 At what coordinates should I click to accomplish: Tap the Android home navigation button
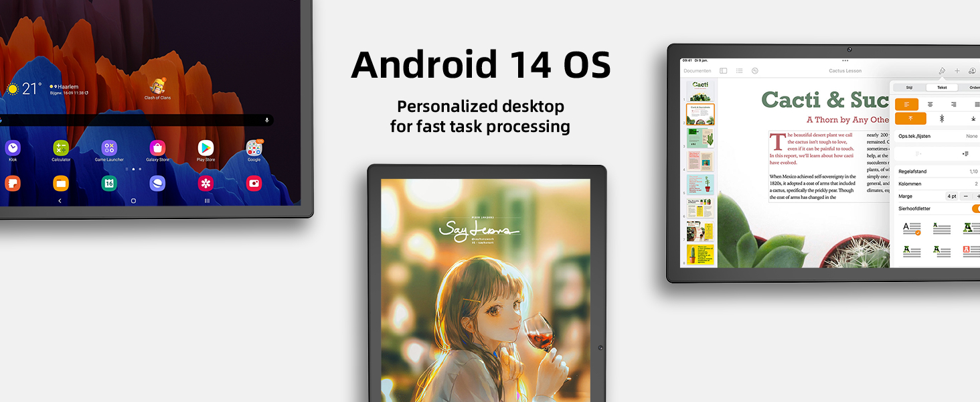pyautogui.click(x=133, y=200)
